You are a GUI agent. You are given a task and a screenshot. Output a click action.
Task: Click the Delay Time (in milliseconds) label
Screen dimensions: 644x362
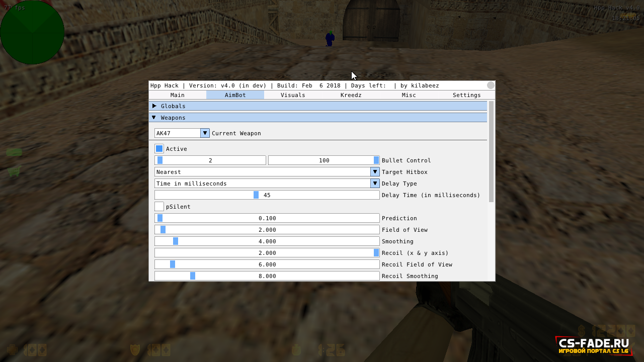click(x=431, y=195)
